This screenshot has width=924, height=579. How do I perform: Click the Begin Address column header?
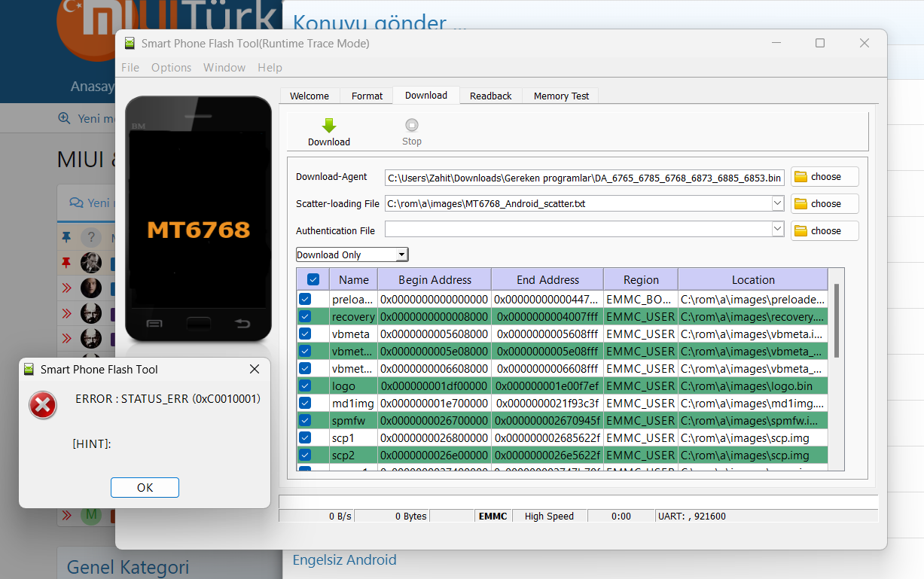(x=435, y=279)
